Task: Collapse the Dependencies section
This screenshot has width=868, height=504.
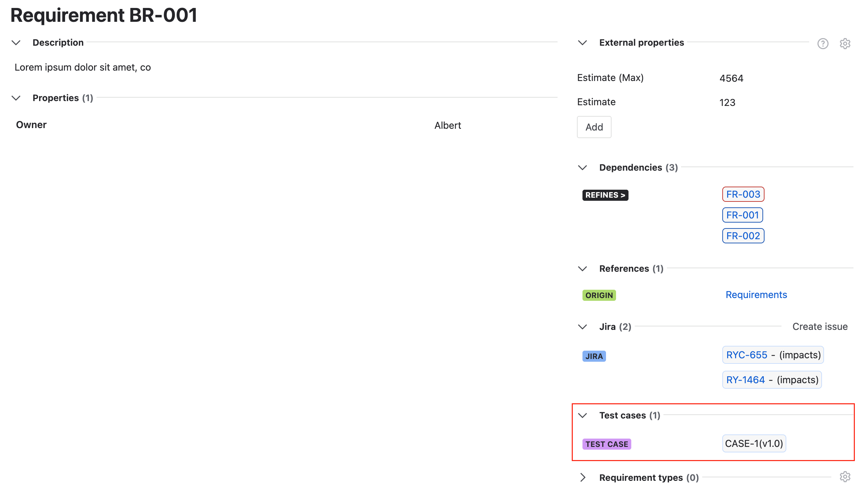Action: click(582, 167)
